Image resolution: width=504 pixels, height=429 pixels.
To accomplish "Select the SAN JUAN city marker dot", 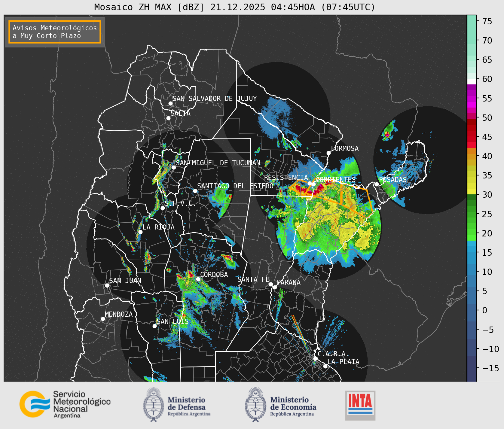I will pyautogui.click(x=107, y=285).
